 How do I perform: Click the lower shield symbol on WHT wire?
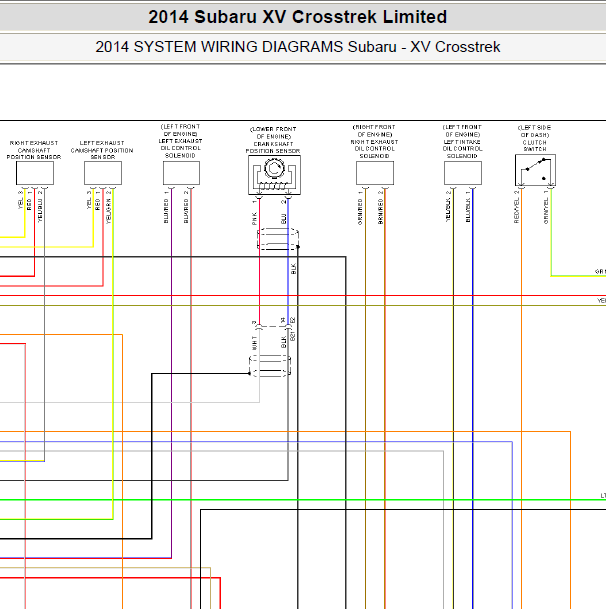click(x=270, y=366)
